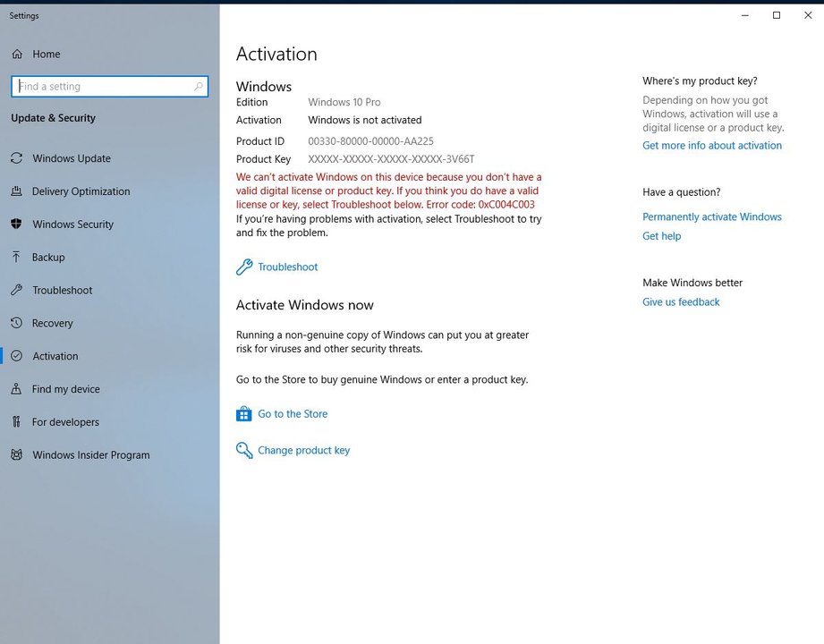Screen dimensions: 824x644
Task: Click the search magnifier icon
Action: [x=198, y=86]
